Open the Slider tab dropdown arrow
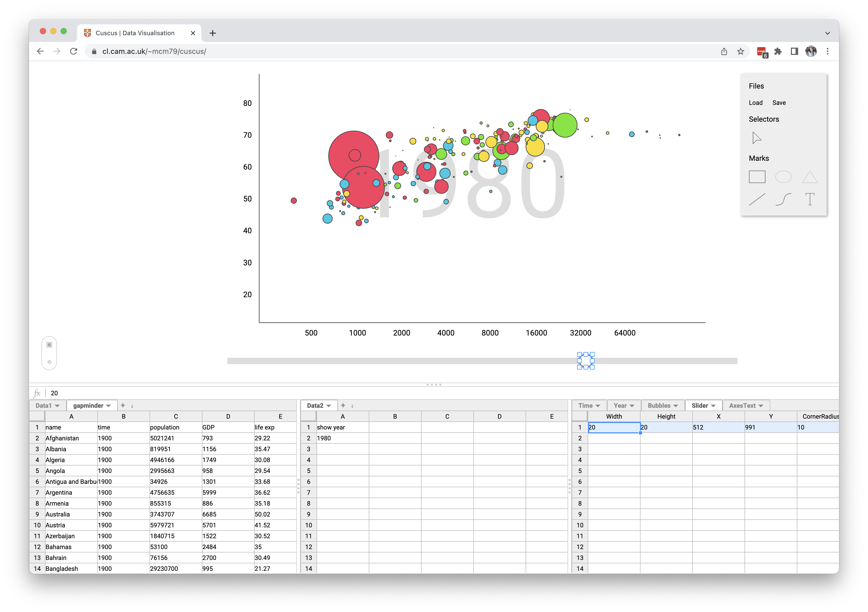 pyautogui.click(x=713, y=406)
